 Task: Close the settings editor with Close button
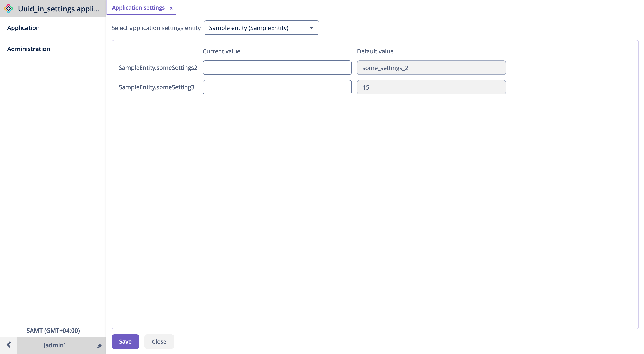click(x=159, y=341)
